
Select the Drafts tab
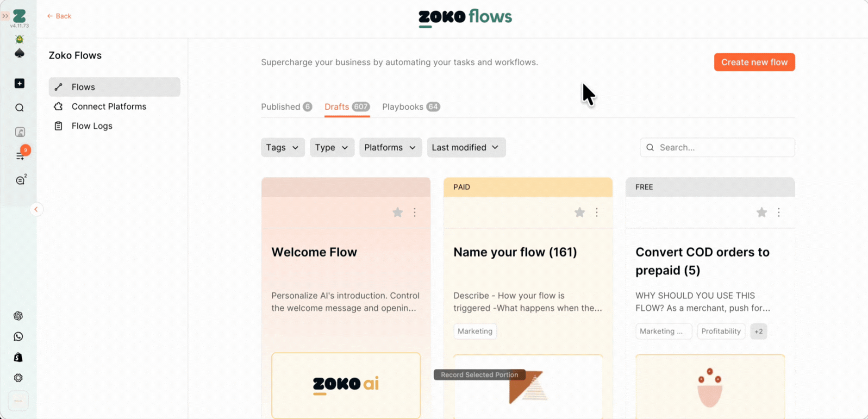point(347,107)
